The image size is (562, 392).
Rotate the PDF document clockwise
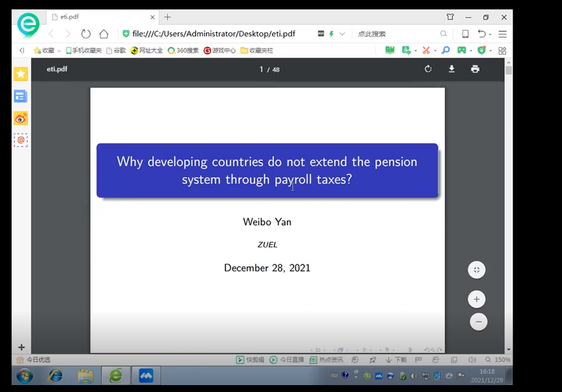[x=428, y=69]
